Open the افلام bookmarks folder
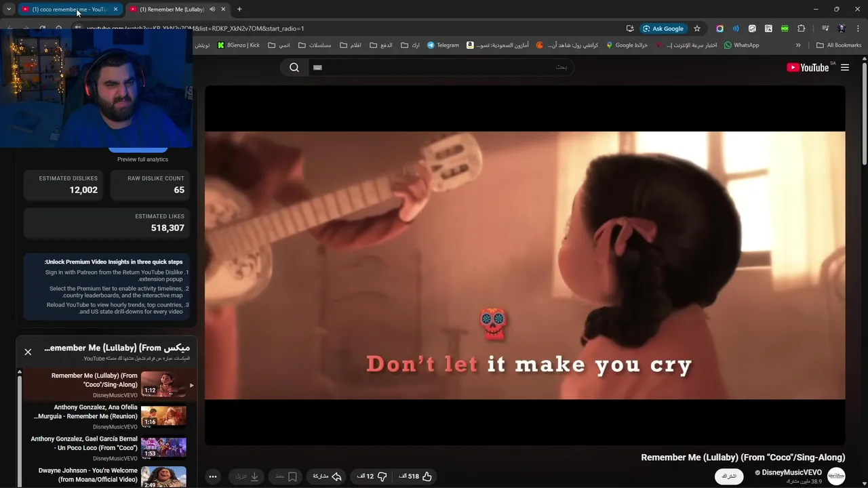 tap(351, 45)
